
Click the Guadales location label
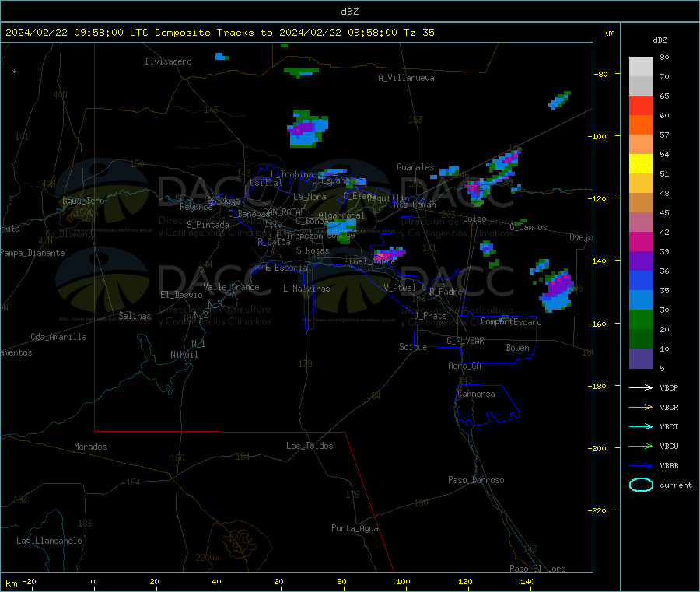coord(415,167)
